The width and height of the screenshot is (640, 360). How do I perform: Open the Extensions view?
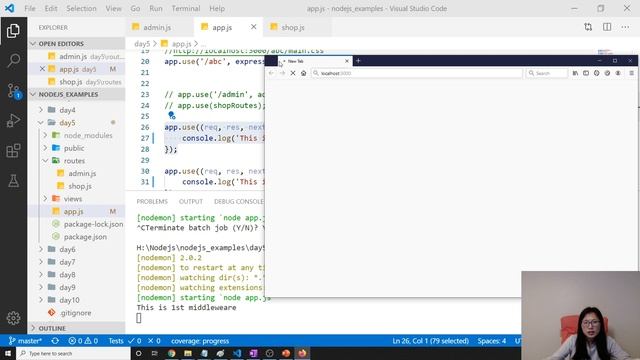(13, 151)
